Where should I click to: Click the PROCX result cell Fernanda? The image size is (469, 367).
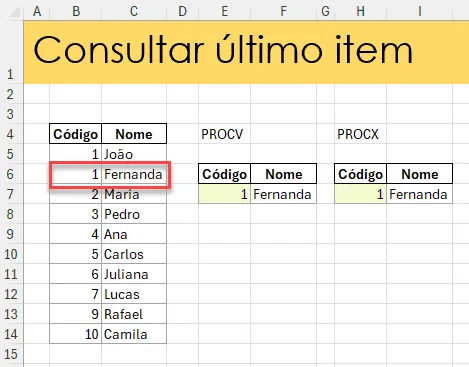(419, 194)
